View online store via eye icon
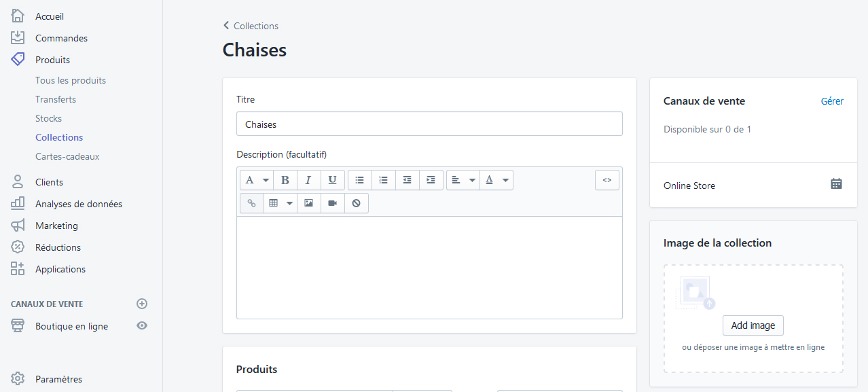868x392 pixels. point(142,326)
